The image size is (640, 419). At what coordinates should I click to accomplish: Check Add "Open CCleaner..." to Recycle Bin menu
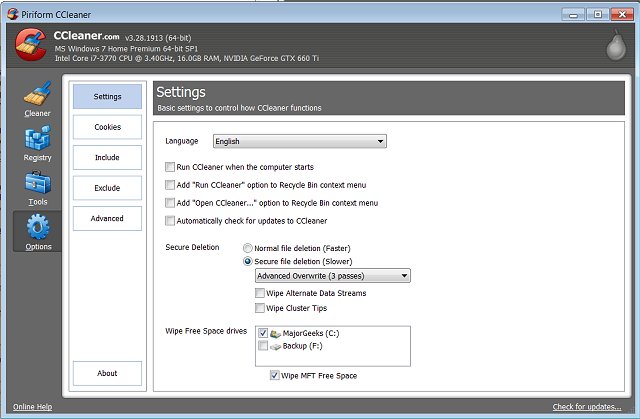pos(170,203)
